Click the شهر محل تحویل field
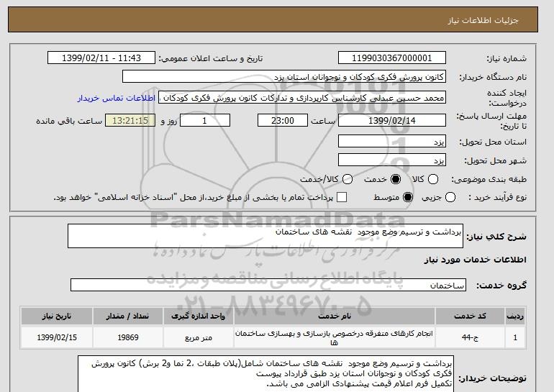This screenshot has height=392, width=554. [x=392, y=160]
